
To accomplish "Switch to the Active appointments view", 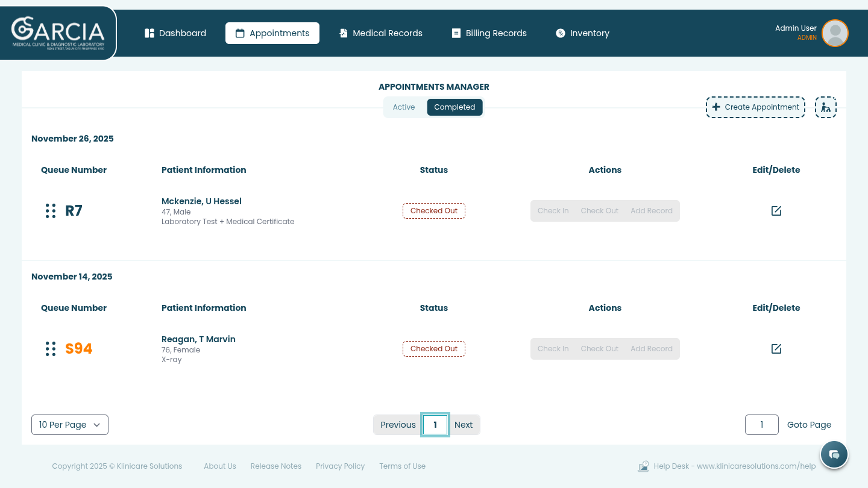I will (404, 107).
